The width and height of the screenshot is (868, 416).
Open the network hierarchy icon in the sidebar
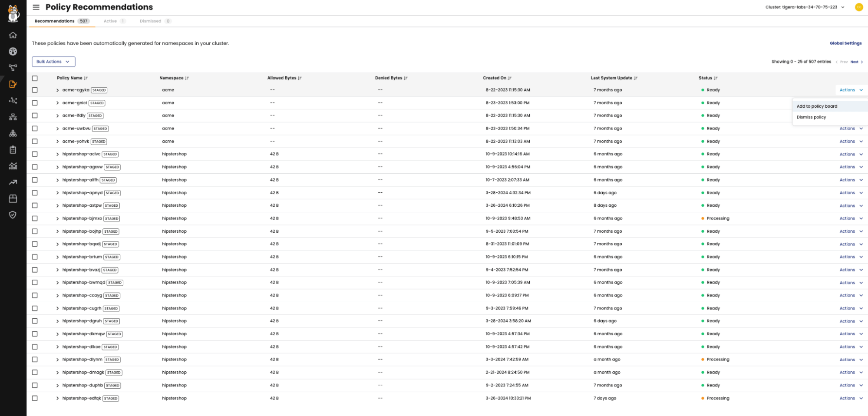pyautogui.click(x=13, y=117)
